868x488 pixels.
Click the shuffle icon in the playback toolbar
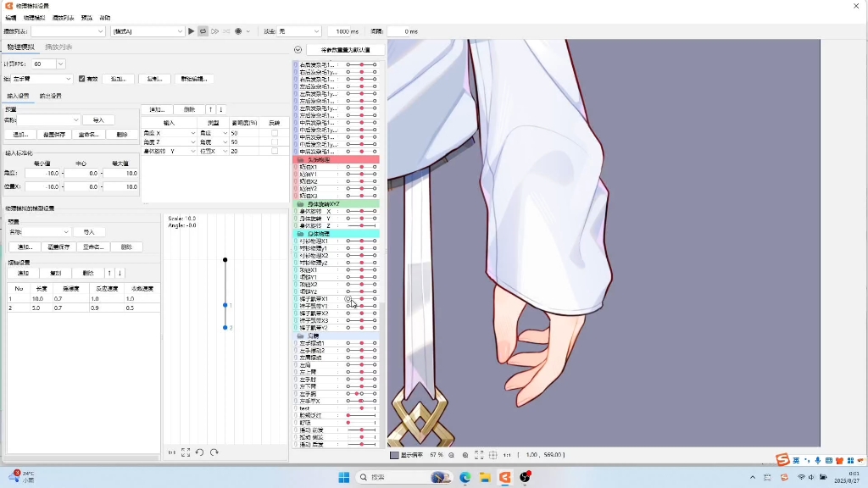pyautogui.click(x=226, y=31)
